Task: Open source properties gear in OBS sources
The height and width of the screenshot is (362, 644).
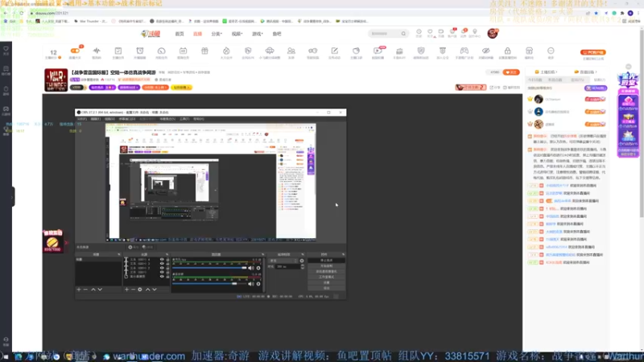Action: pos(140,290)
